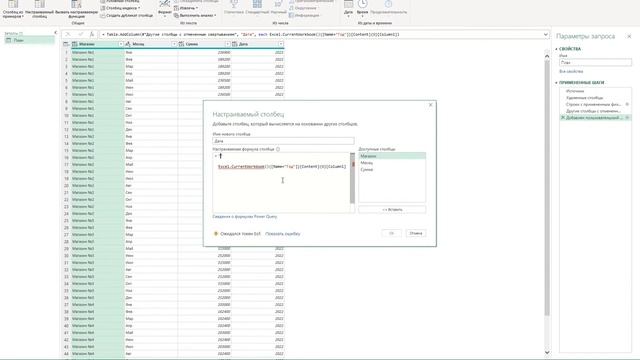Viewport: 640px width, 360px height.
Task: Click the query Name field in settings
Action: coord(595,62)
